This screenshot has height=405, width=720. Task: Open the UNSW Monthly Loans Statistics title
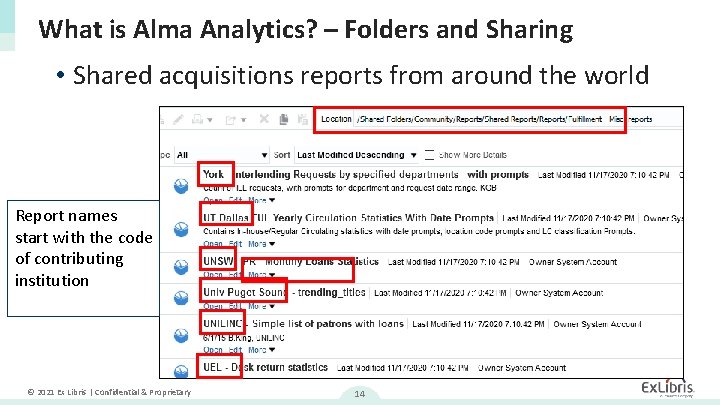click(291, 261)
